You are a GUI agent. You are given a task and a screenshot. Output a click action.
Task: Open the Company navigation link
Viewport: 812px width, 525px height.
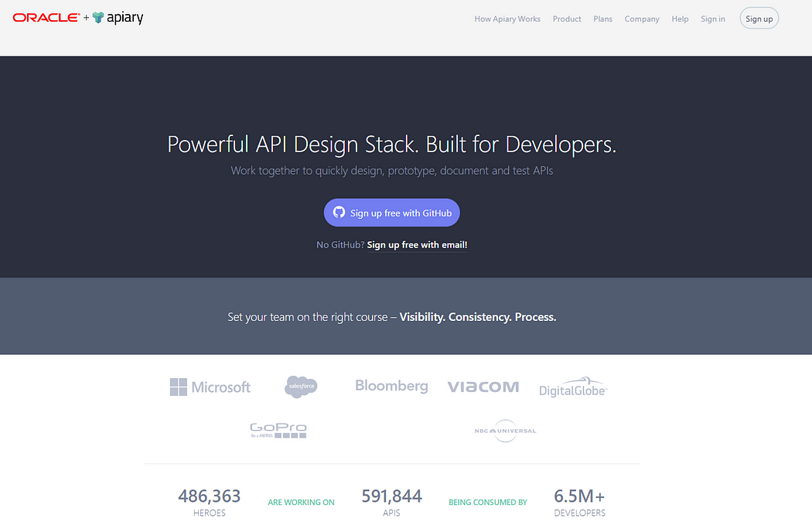click(x=642, y=19)
